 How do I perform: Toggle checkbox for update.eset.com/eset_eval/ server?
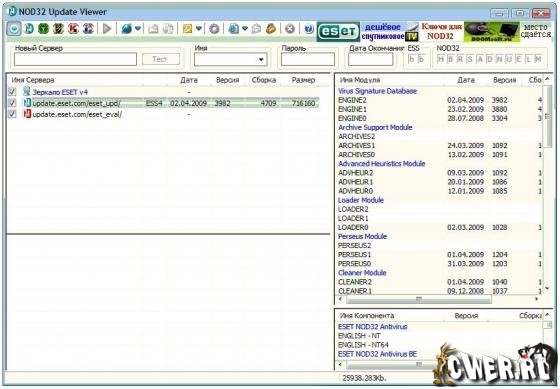pyautogui.click(x=12, y=114)
